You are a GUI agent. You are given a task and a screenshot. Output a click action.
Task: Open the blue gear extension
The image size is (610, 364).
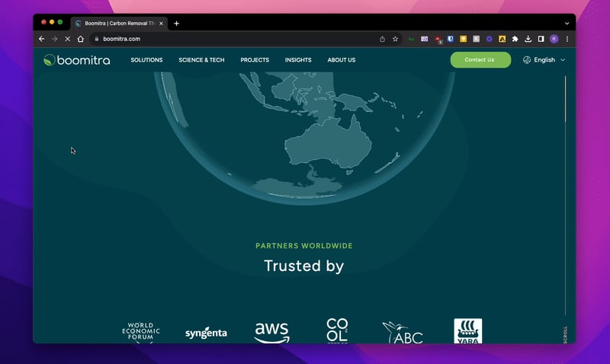[x=489, y=39]
